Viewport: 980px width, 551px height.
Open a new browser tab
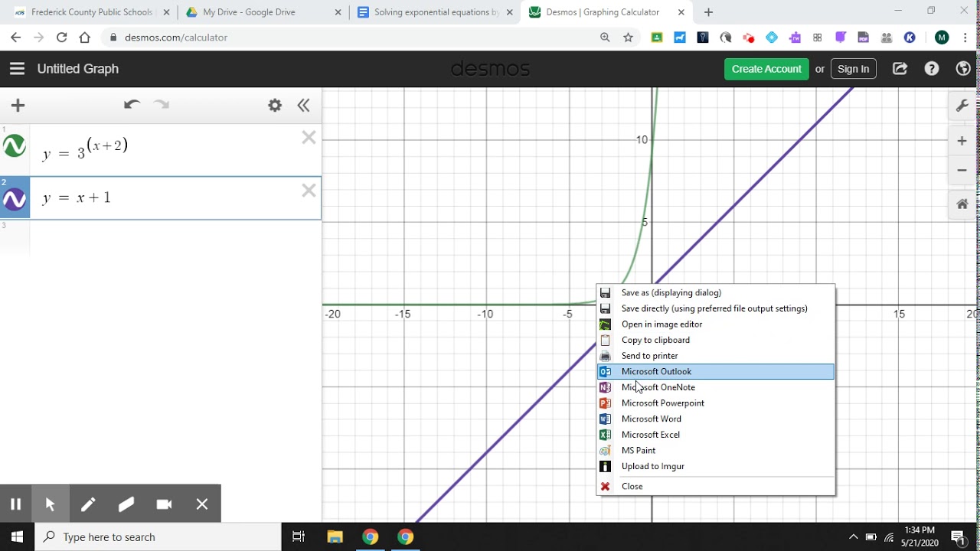click(708, 12)
